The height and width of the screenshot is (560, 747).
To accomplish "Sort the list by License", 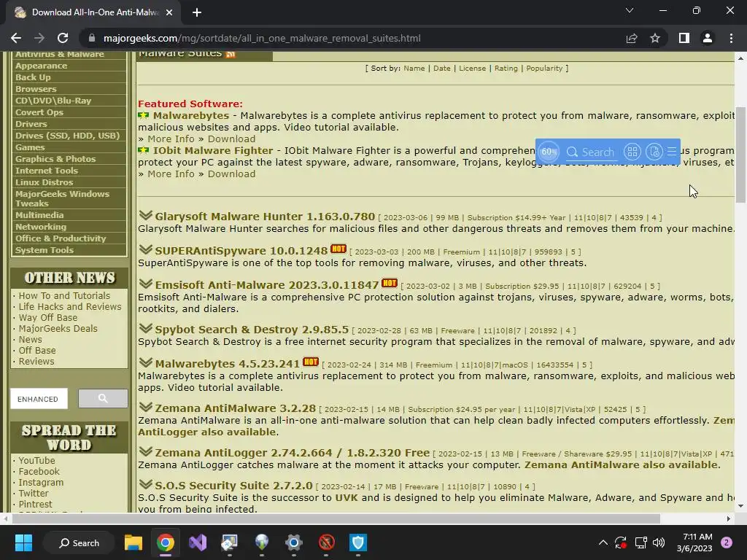I will [x=472, y=68].
